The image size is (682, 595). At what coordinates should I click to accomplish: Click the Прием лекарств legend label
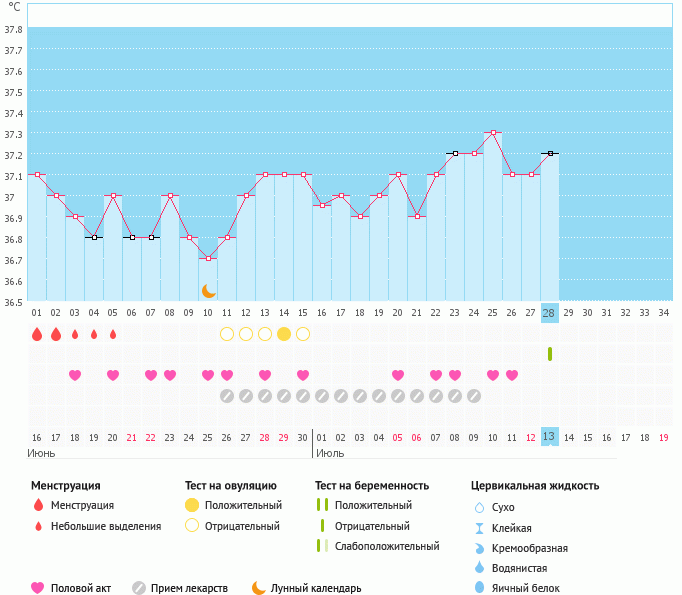(189, 588)
